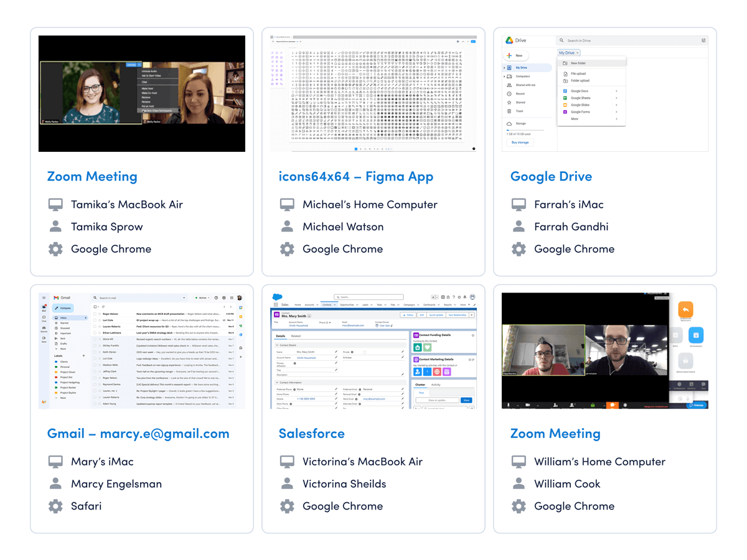This screenshot has height=560, width=747.
Task: Click the gear icon beside Safari
Action: [55, 506]
